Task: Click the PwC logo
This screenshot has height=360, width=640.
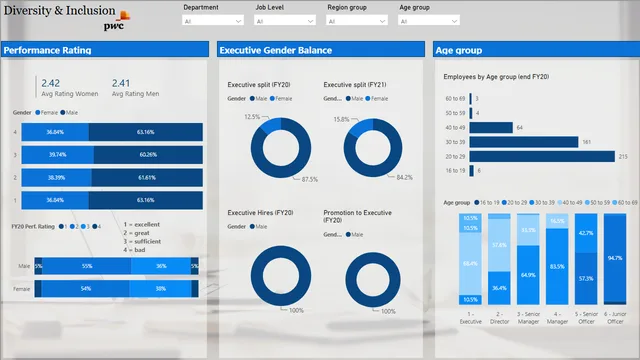Action: tap(116, 22)
